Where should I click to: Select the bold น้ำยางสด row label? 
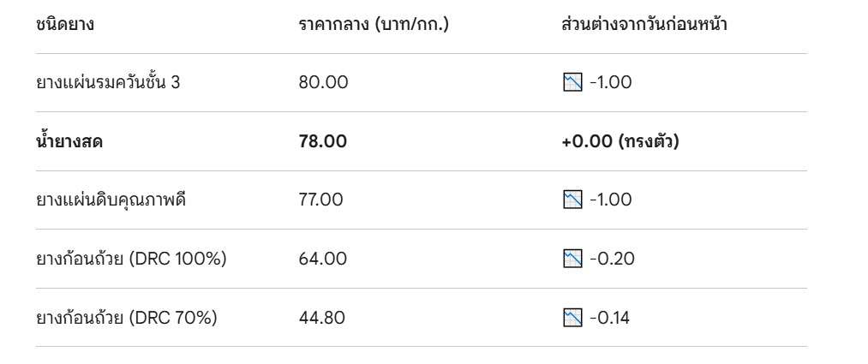pyautogui.click(x=69, y=142)
